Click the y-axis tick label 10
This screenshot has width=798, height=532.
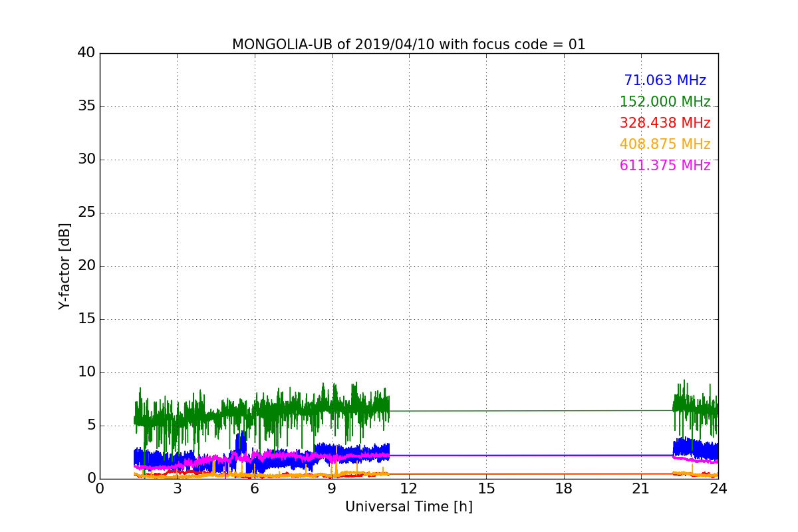click(x=86, y=372)
